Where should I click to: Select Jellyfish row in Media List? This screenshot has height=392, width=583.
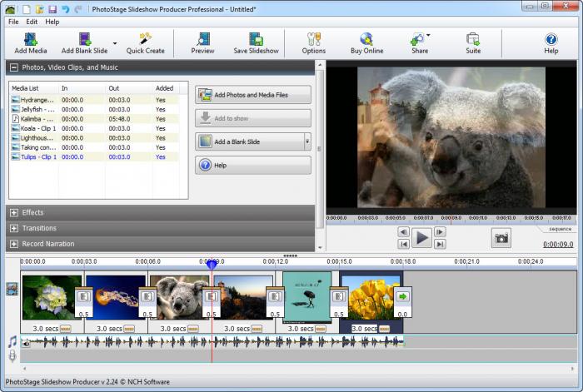(95, 109)
